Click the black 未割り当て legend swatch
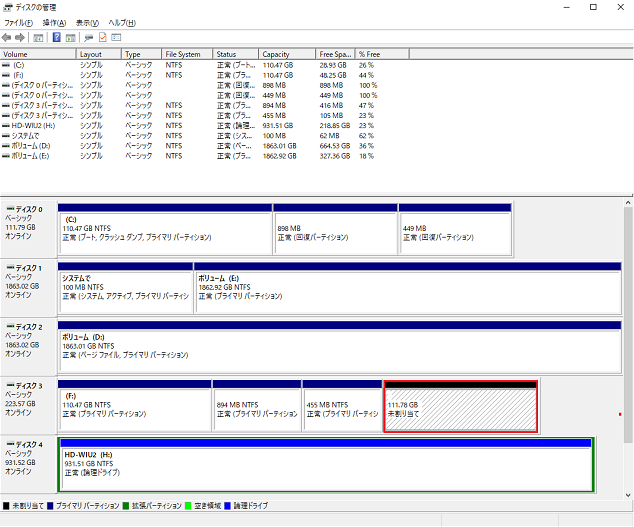 coord(6,506)
